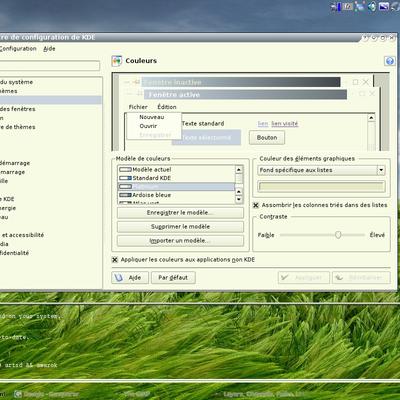The height and width of the screenshot is (400, 400).
Task: Click the Fenêtre inactive title bar in preview
Action: click(x=241, y=82)
